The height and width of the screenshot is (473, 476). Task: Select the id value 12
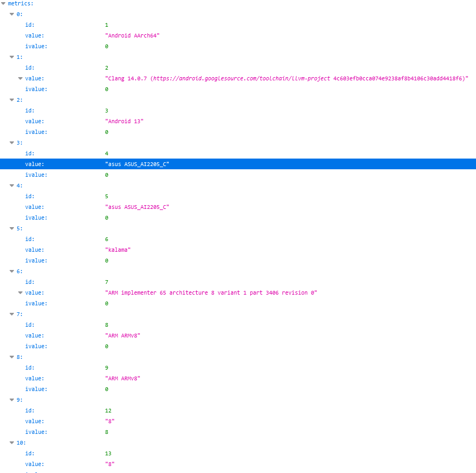[108, 410]
